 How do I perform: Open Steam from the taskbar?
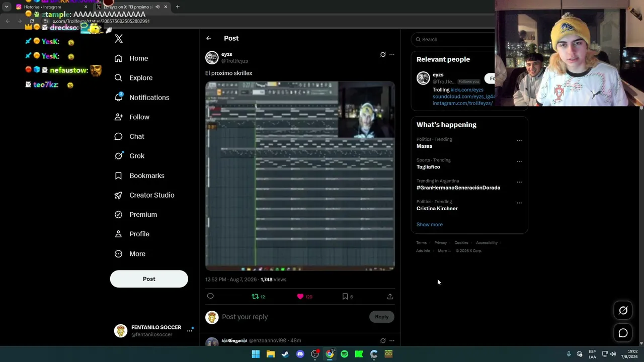(285, 354)
